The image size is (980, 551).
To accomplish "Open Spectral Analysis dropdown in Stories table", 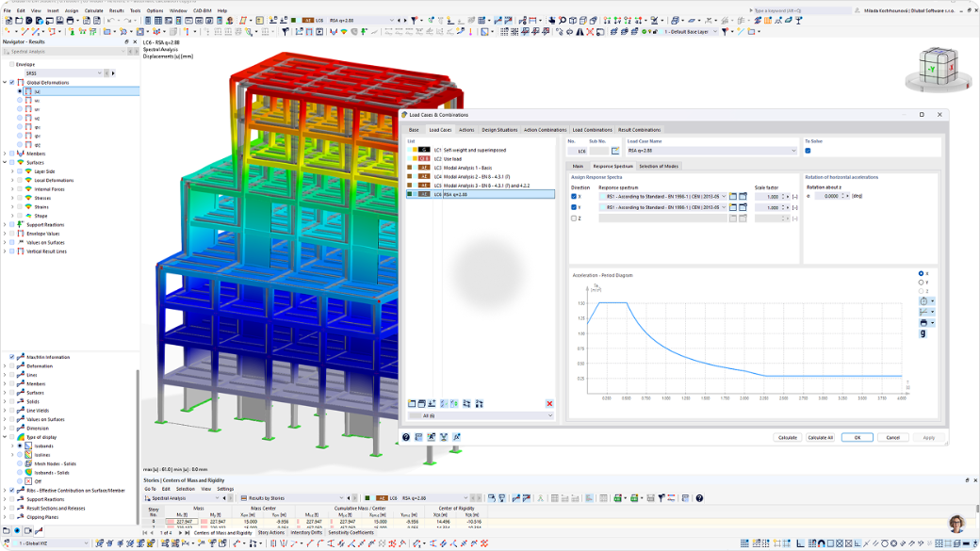I will pos(182,498).
